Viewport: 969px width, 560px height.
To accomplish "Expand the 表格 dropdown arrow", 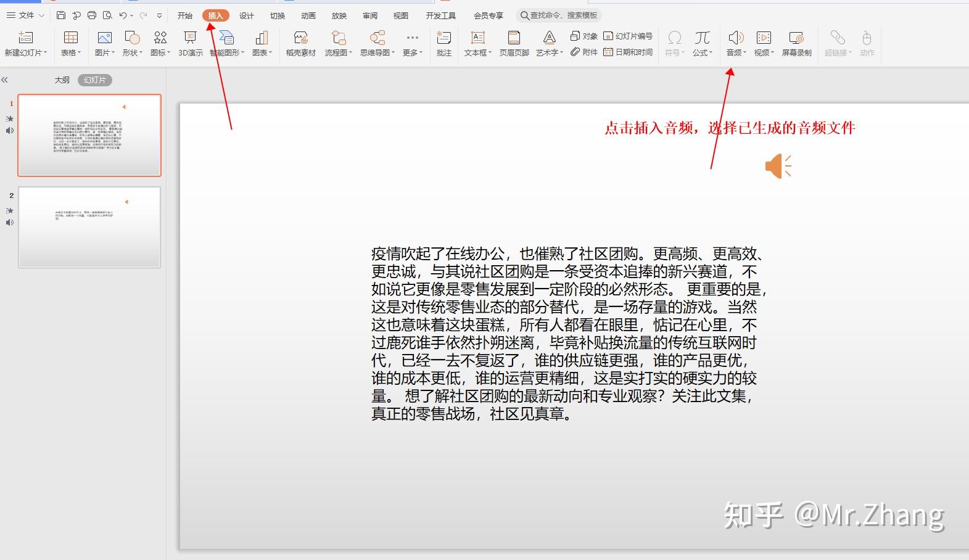I will [80, 52].
